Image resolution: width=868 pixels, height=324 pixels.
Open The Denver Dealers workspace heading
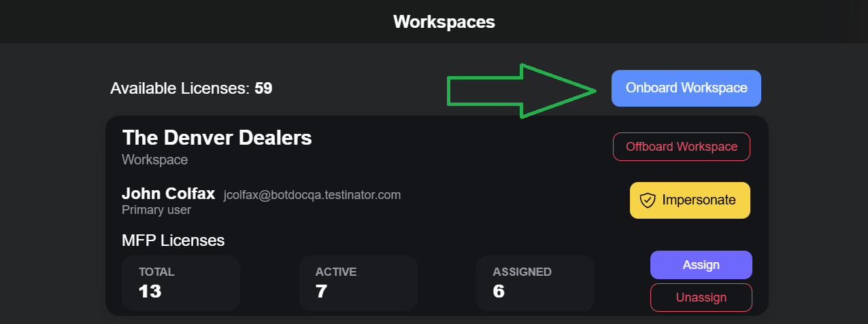click(x=217, y=138)
